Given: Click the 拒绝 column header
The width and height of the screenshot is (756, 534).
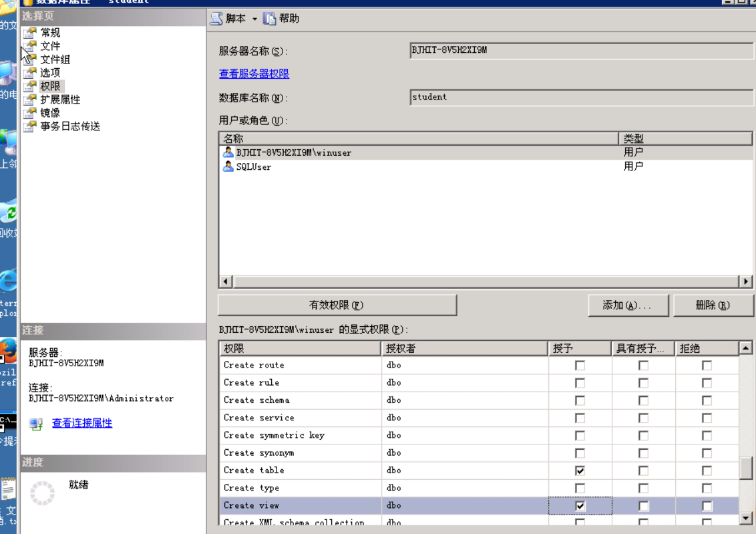Looking at the screenshot, I should point(707,348).
